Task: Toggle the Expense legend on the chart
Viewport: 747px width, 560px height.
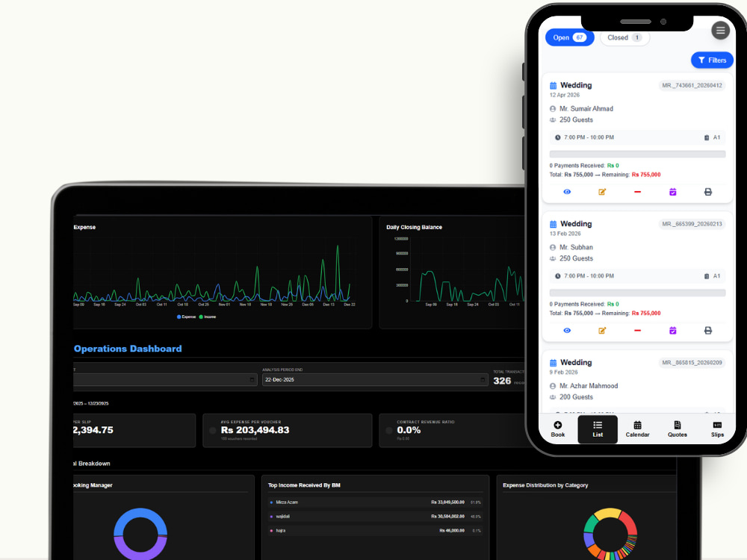Action: pos(186,317)
